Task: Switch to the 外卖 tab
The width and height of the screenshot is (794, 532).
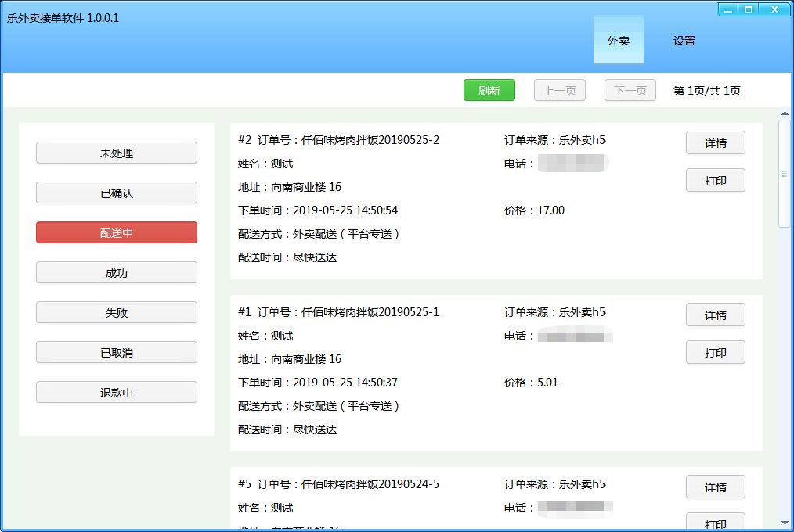Action: click(x=618, y=41)
